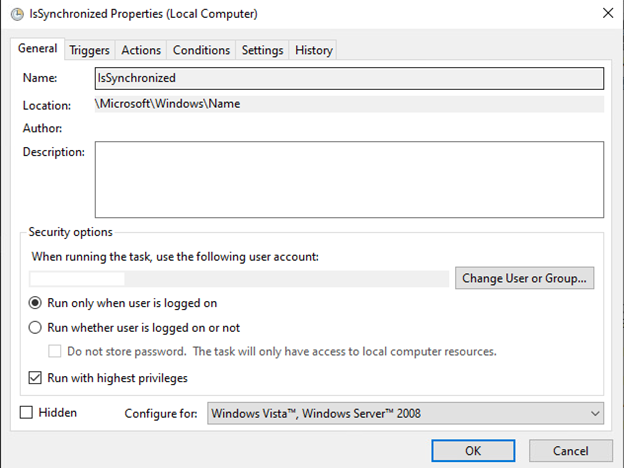This screenshot has height=468, width=624.
Task: Close the IsSynchronized Properties dialog
Action: (x=607, y=13)
